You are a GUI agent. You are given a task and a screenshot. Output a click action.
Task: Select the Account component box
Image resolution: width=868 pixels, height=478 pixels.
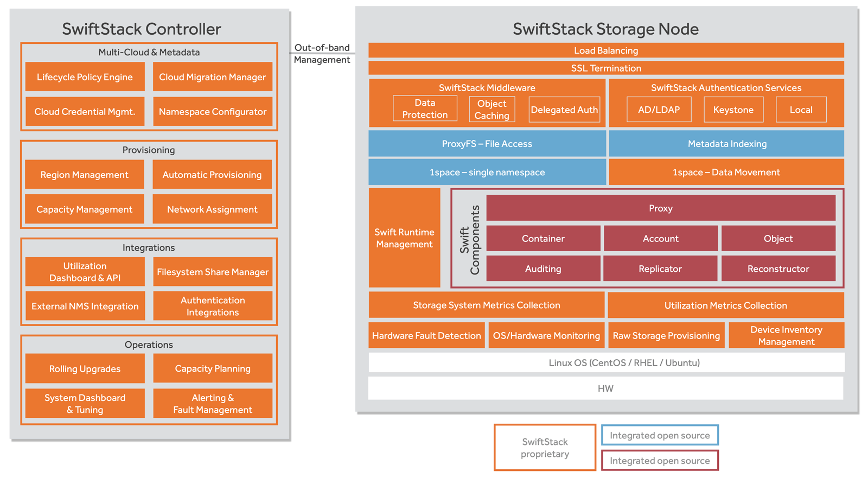pos(661,238)
